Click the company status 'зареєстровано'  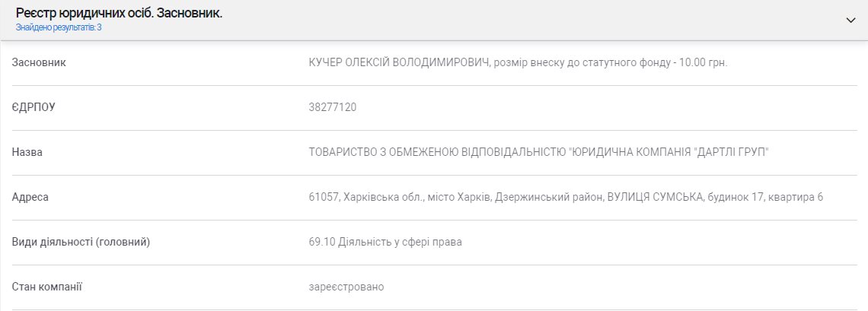pyautogui.click(x=346, y=287)
